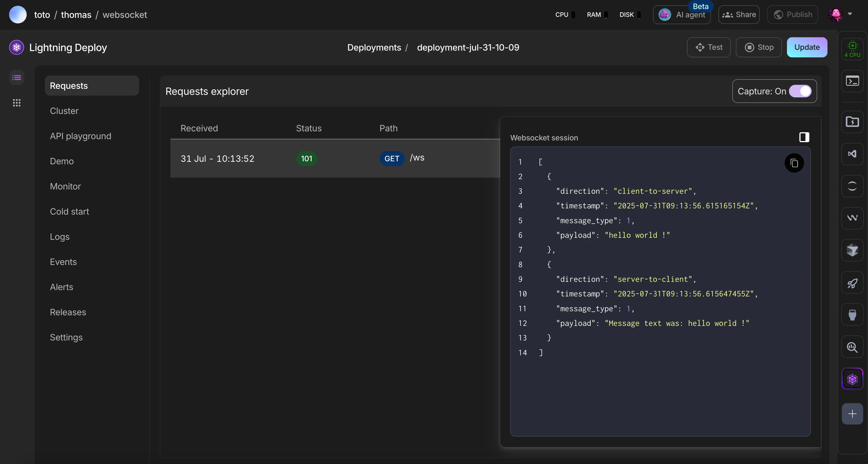Open the rocket icon in right sidebar
Viewport: 868px width, 464px height.
tap(852, 283)
